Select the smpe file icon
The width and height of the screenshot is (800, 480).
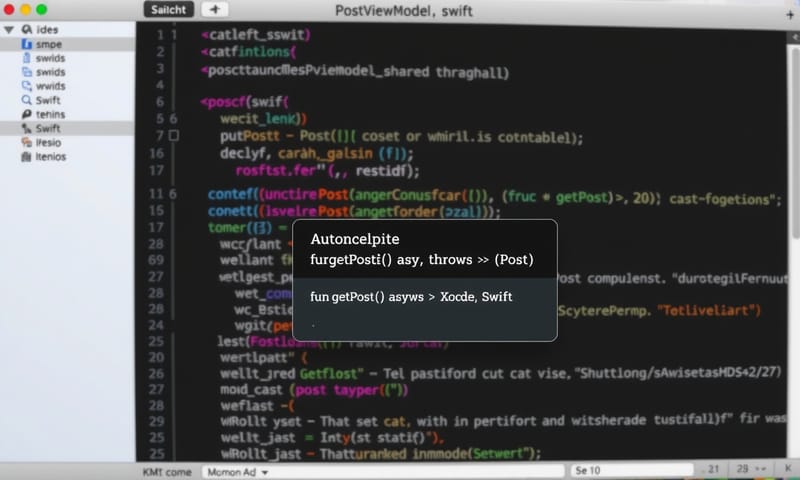pyautogui.click(x=27, y=44)
